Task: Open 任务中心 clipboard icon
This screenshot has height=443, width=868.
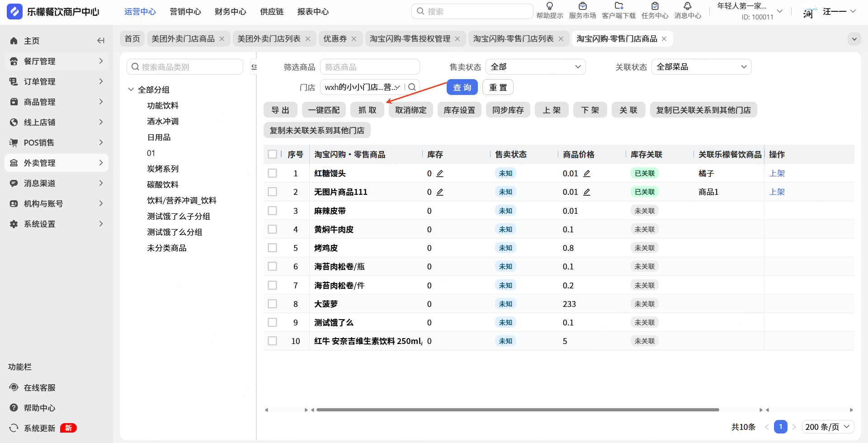Action: pyautogui.click(x=655, y=6)
